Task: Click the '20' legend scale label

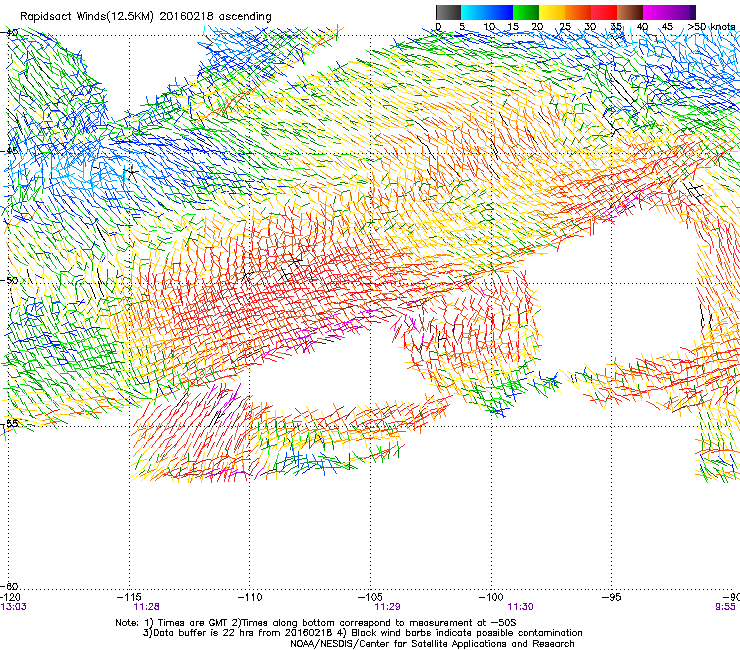Action: [x=537, y=26]
